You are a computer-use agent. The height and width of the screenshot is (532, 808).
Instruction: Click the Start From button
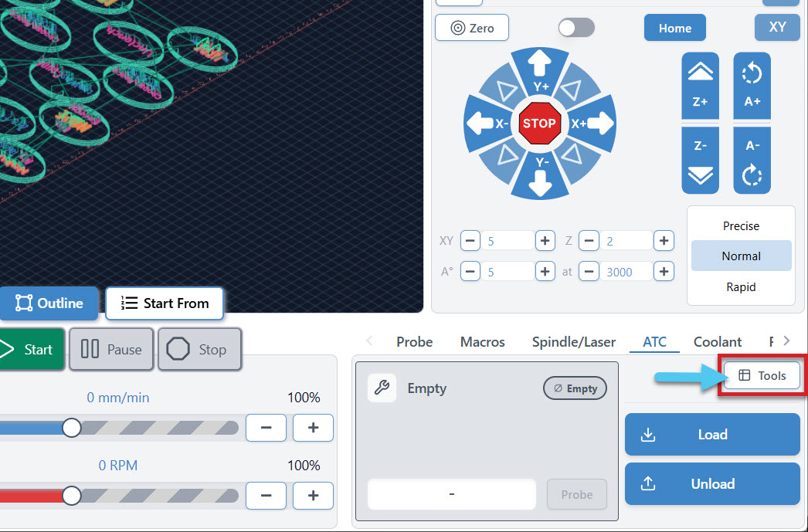coord(165,303)
